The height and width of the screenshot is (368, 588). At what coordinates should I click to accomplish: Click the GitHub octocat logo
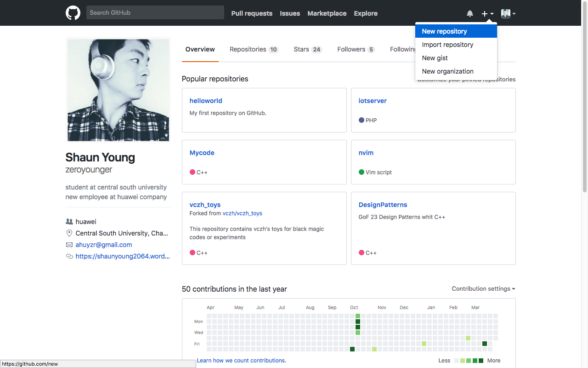click(x=73, y=13)
